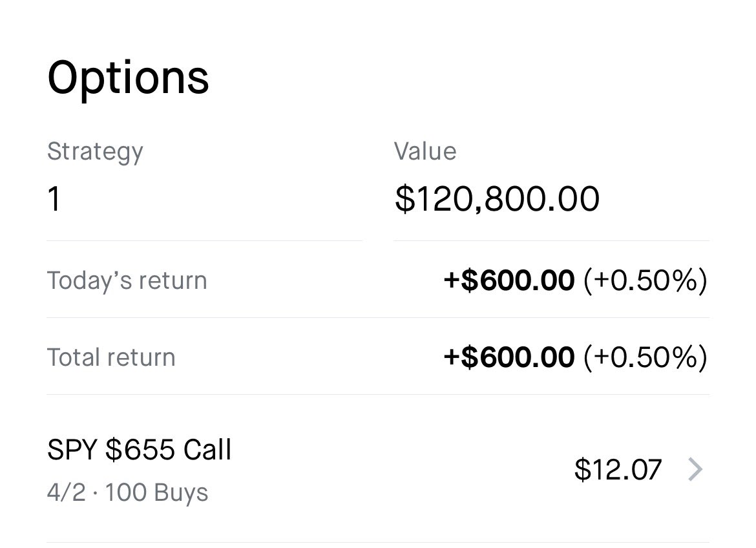This screenshot has width=756, height=548.
Task: Expand the SPY $655 Call chevron arrow
Action: click(x=695, y=469)
